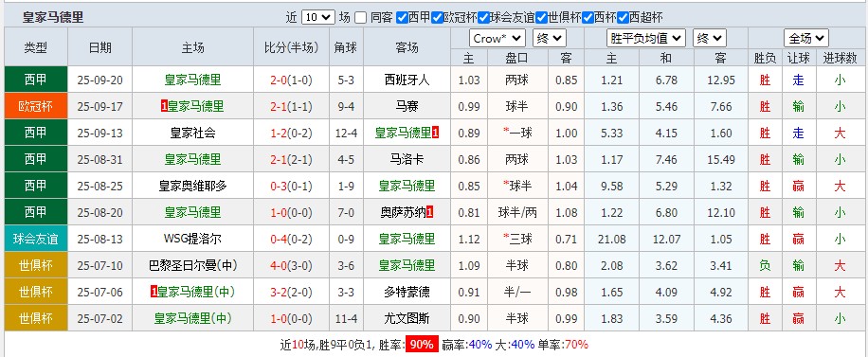This screenshot has height=357, width=868.
Task: Click corner count 11-4 on the 25-07-02 row
Action: [346, 319]
